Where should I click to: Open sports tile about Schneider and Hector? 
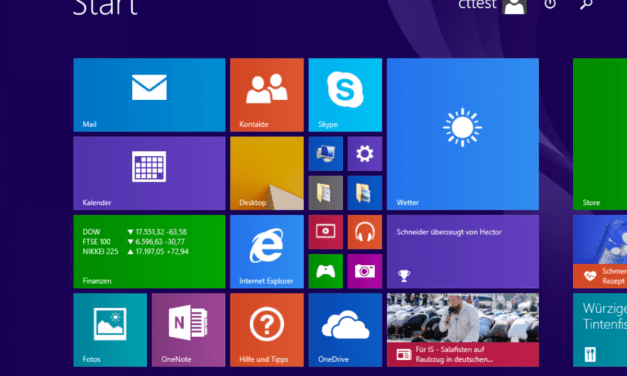pos(463,252)
